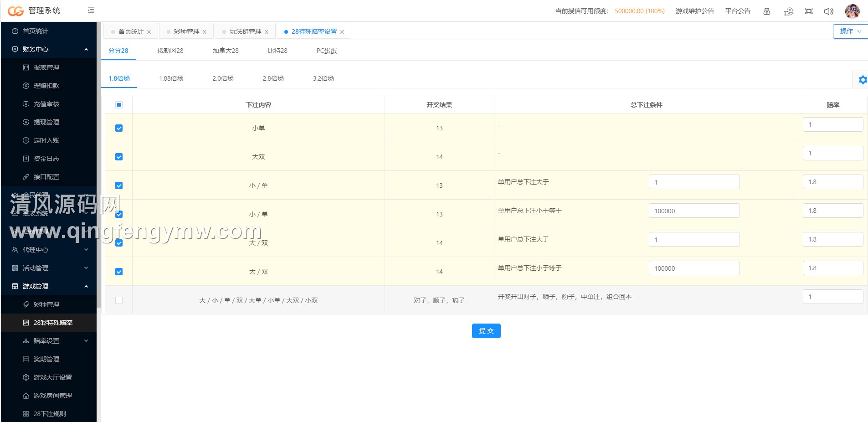Click the user avatar in top right
The image size is (868, 422).
click(x=852, y=11)
